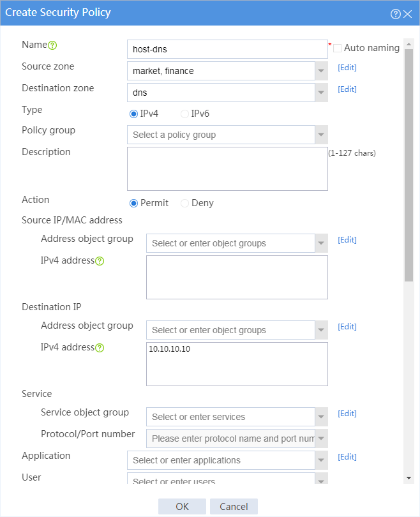Image resolution: width=420 pixels, height=517 pixels.
Task: Confirm with the OK button
Action: pyautogui.click(x=182, y=506)
